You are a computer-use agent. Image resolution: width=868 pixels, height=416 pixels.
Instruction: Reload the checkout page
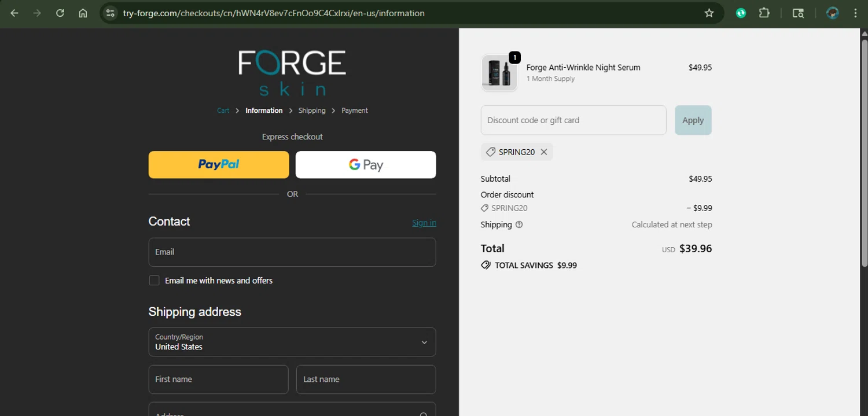pyautogui.click(x=60, y=13)
